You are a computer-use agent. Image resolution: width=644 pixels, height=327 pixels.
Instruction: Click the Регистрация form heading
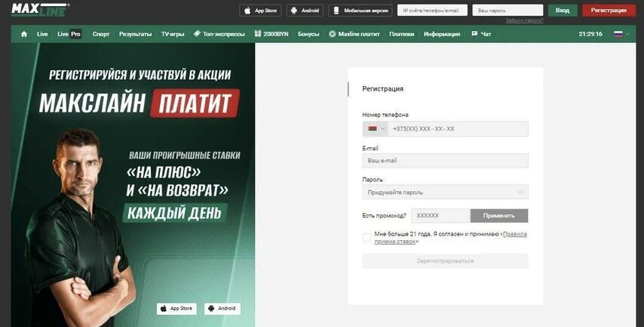383,89
